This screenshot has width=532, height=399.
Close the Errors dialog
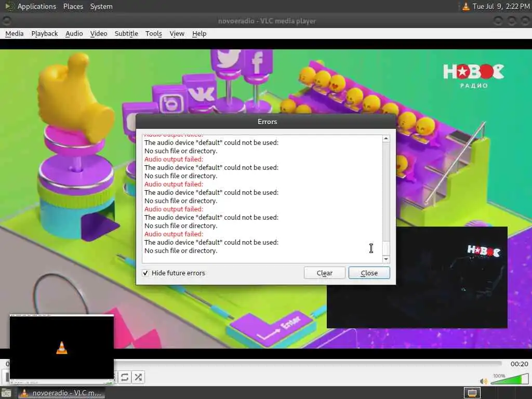369,273
